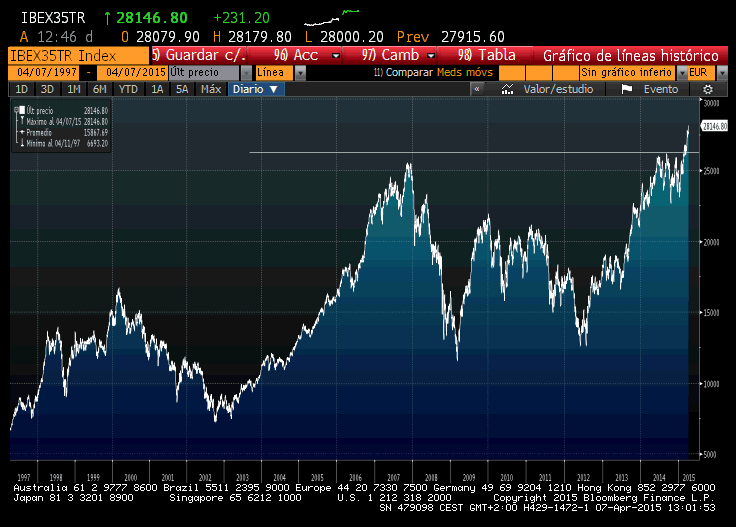
Task: Open the Acc dropdown arrow
Action: click(x=336, y=56)
